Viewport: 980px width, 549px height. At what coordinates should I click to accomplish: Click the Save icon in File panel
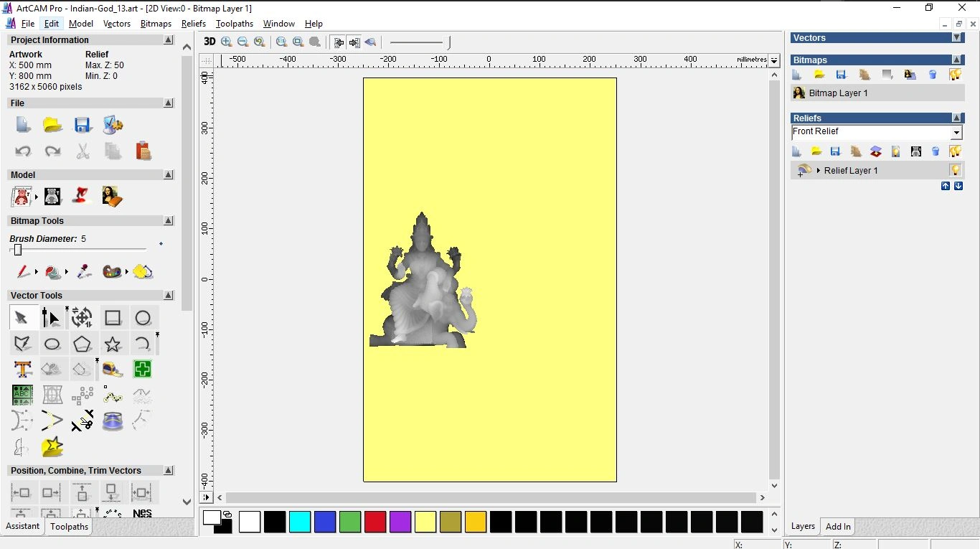click(x=83, y=126)
